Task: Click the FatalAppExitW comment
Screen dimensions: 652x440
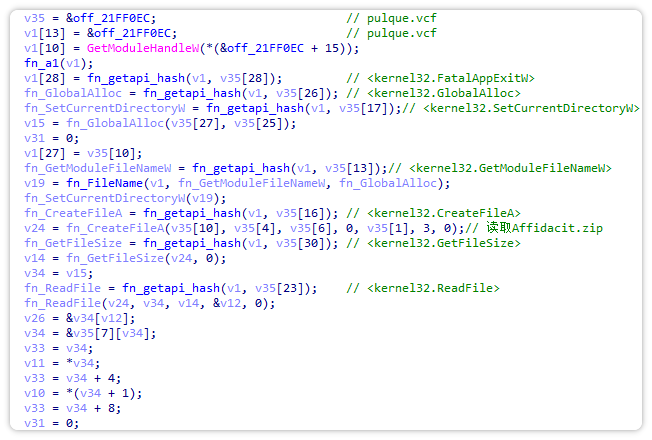Action: click(x=440, y=78)
